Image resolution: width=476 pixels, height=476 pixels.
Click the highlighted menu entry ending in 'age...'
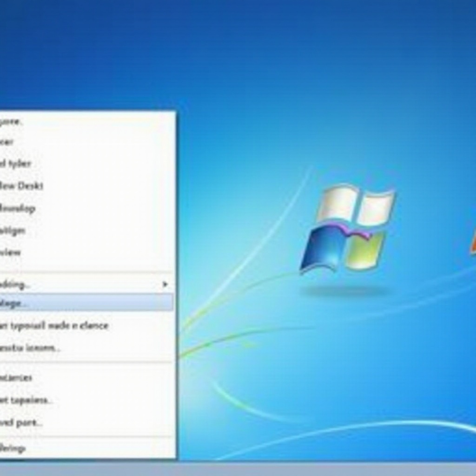[86, 302]
